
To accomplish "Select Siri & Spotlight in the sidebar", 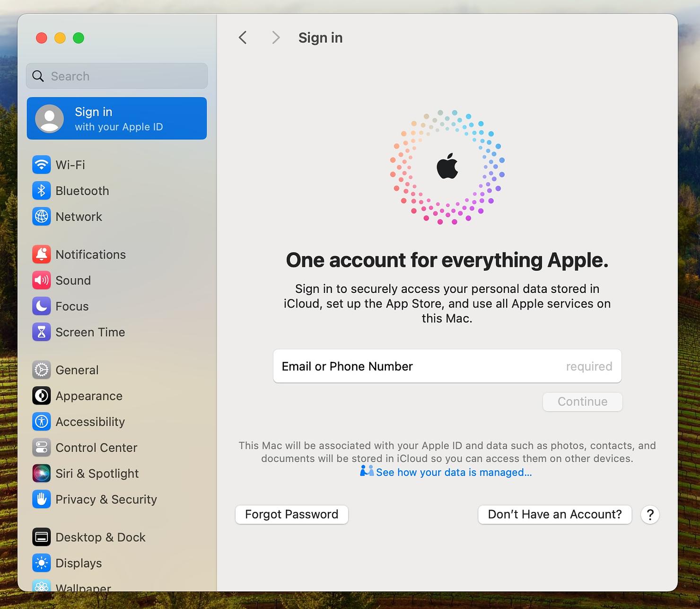I will tap(97, 473).
